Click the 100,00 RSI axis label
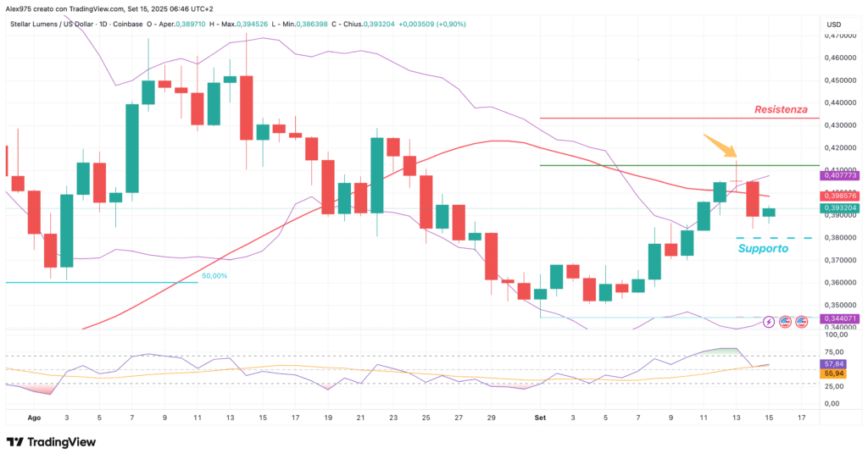Screen dimensions: 868x459 point(835,335)
